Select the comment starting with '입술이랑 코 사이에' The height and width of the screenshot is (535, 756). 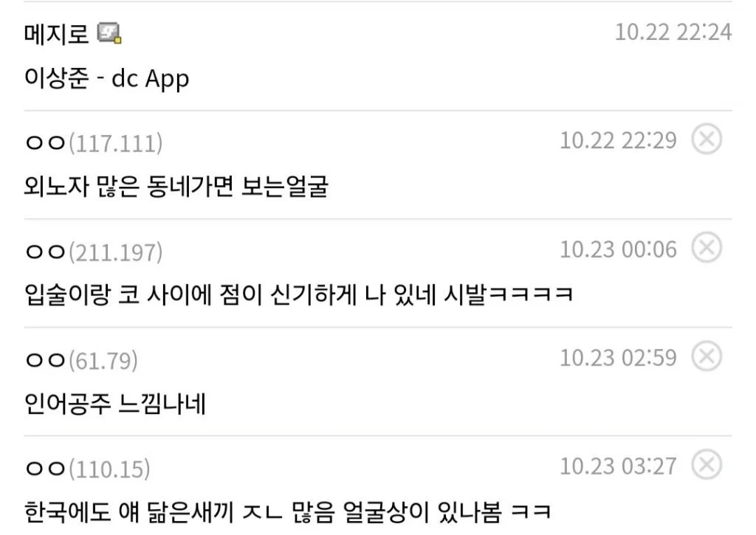point(298,294)
